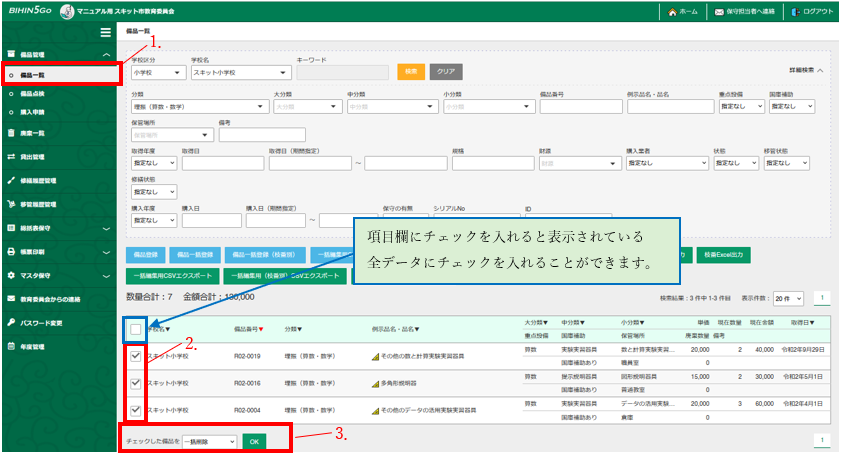The height and width of the screenshot is (457, 842).
Task: Open the 一括削除 bulk action dropdown
Action: tap(211, 440)
